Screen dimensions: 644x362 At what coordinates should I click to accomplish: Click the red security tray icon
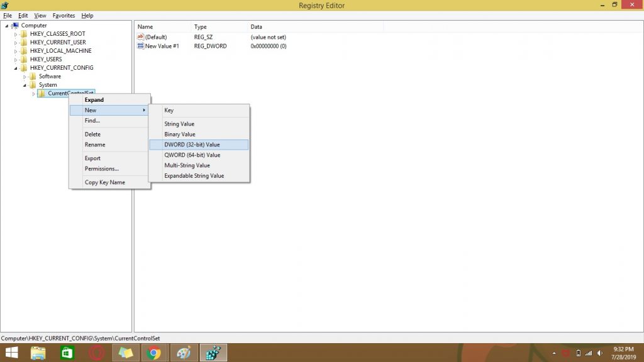click(566, 353)
